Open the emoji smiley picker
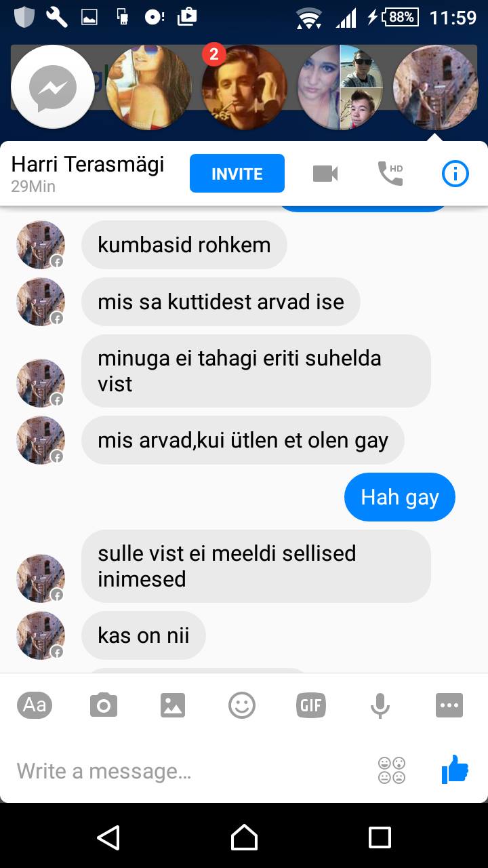The height and width of the screenshot is (868, 488). coord(242,705)
